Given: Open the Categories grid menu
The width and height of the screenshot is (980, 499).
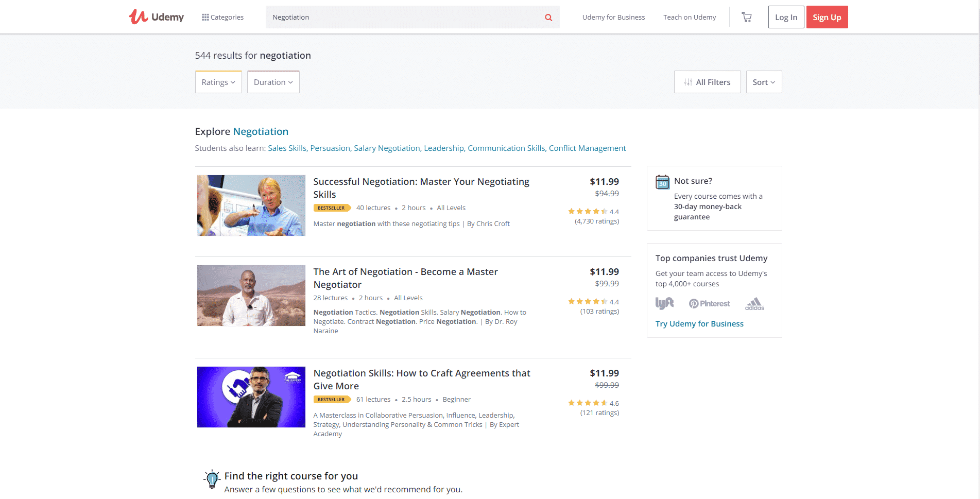Looking at the screenshot, I should coord(222,17).
